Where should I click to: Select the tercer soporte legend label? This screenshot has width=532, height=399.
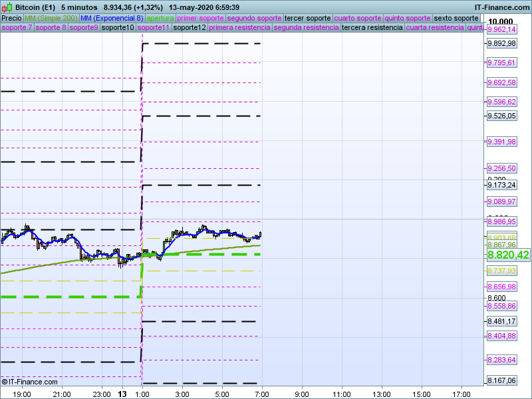(x=307, y=18)
